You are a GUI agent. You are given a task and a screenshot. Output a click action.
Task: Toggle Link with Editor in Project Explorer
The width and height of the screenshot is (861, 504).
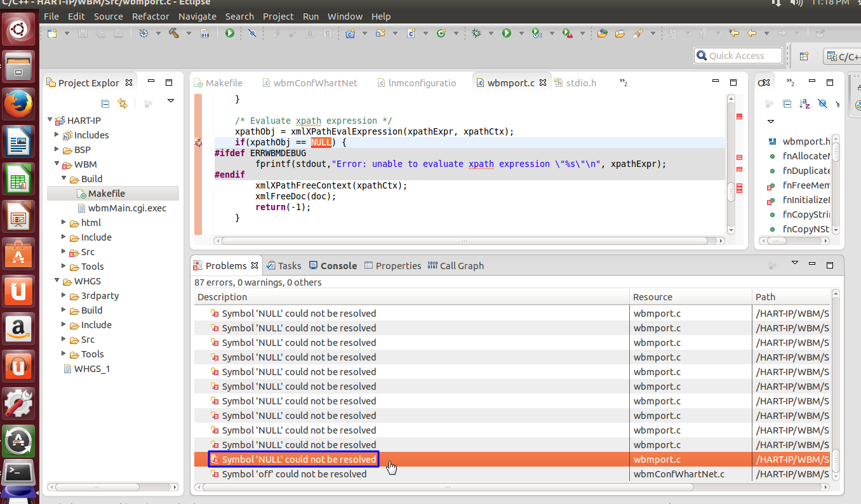(123, 103)
